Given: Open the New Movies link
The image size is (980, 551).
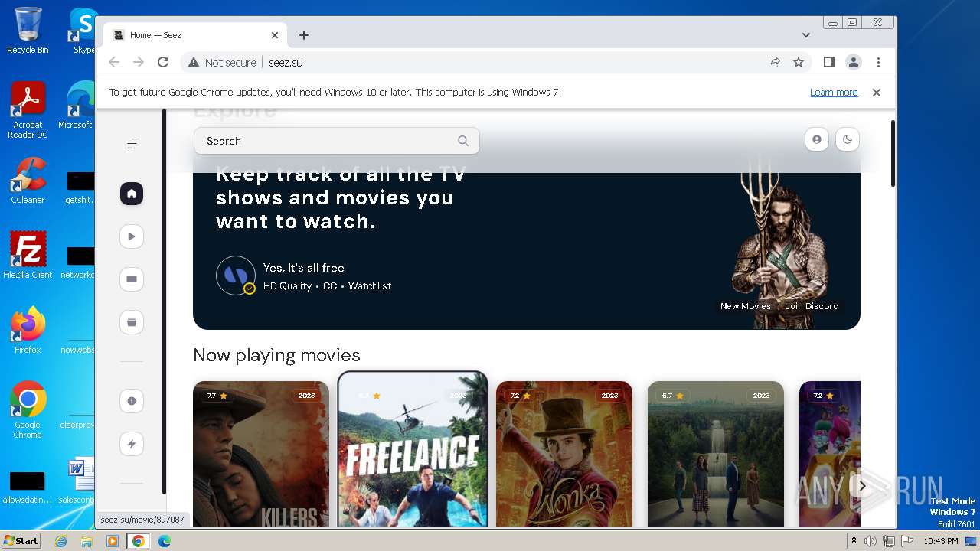Looking at the screenshot, I should (x=746, y=306).
